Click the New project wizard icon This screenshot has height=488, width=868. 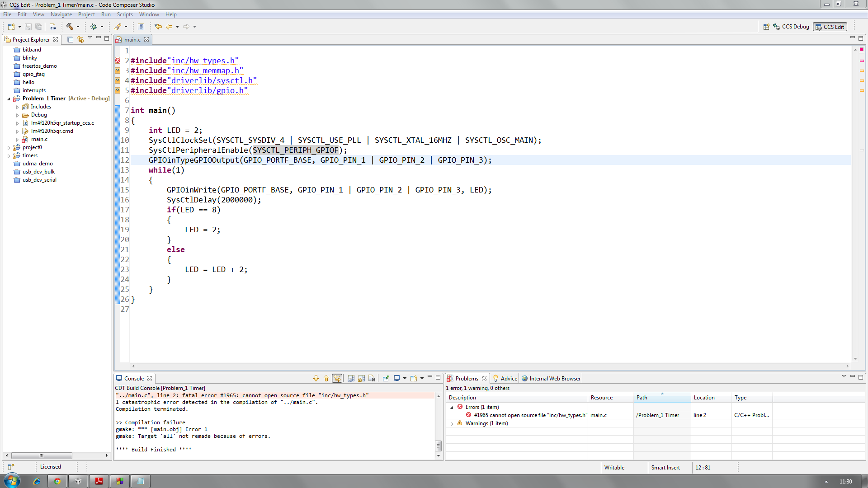pyautogui.click(x=11, y=27)
